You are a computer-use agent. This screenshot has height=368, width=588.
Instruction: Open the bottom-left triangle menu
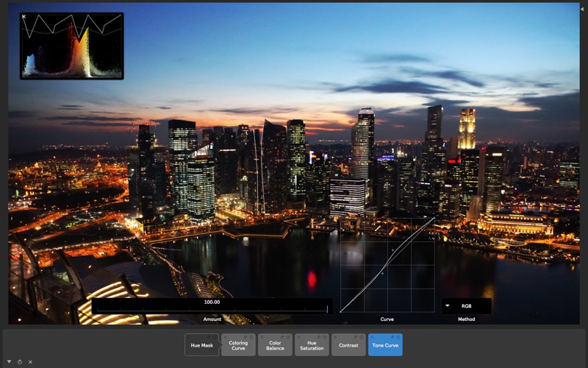coord(9,361)
